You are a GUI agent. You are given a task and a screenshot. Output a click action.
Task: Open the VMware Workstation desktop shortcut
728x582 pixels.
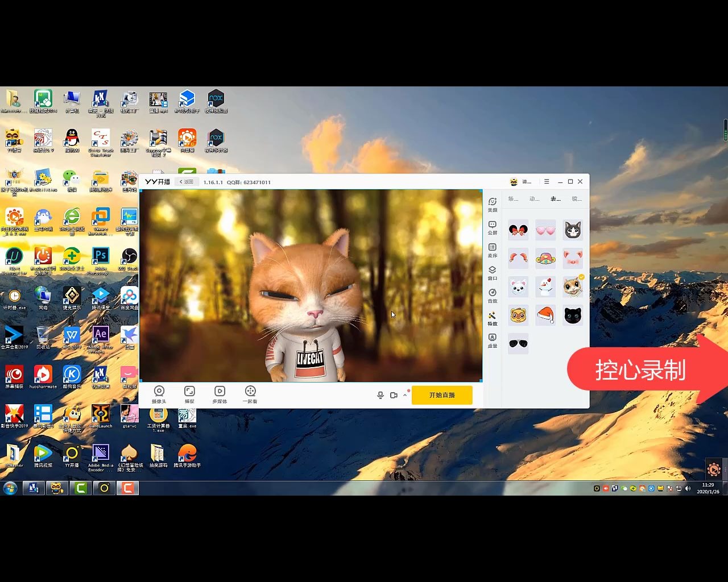coord(101,222)
